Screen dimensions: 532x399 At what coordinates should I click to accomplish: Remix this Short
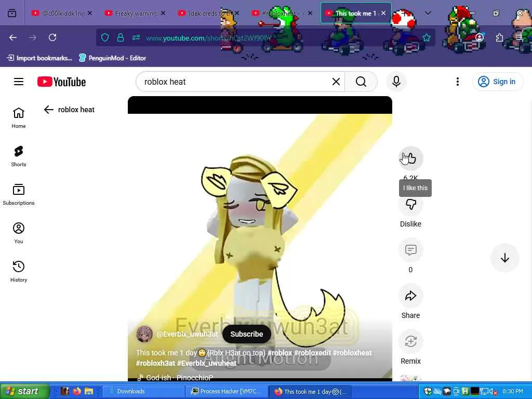(410, 341)
